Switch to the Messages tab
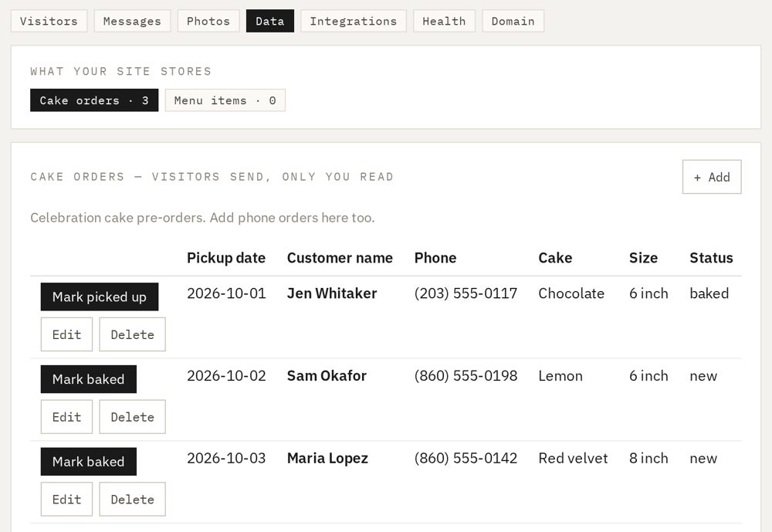 point(132,21)
